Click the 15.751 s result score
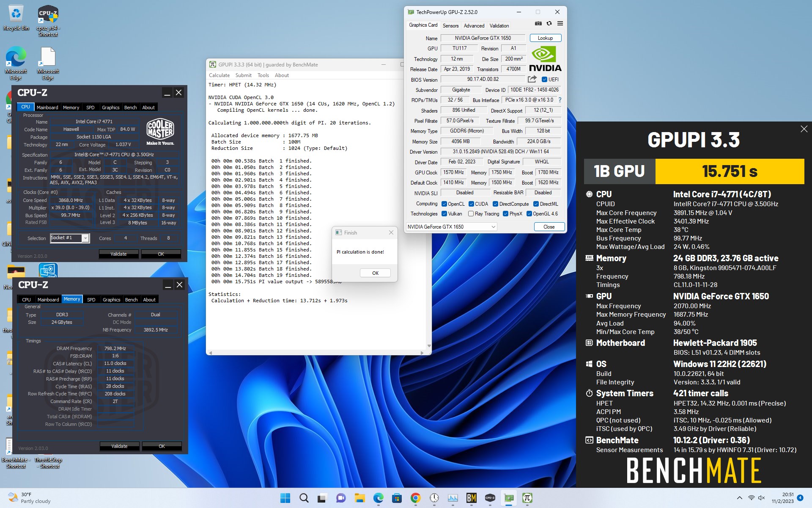 coord(730,171)
